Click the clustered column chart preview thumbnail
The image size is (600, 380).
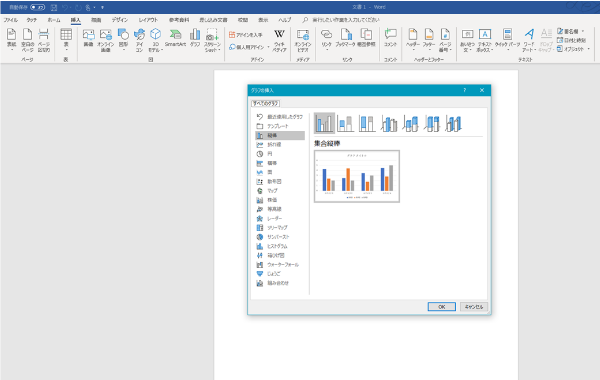point(357,176)
